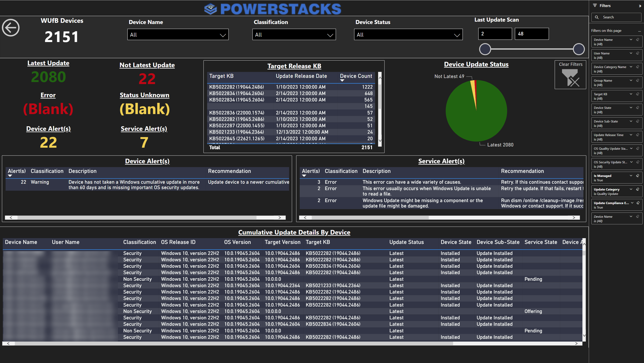Expand the Group Name filter card chevron
The width and height of the screenshot is (644, 363).
tap(631, 81)
